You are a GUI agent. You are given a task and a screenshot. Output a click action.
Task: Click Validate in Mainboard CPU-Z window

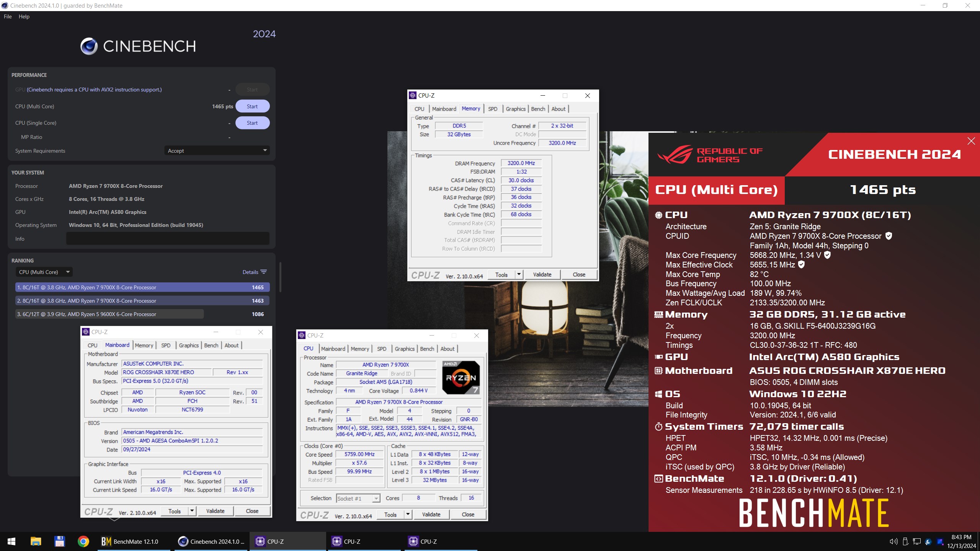tap(215, 511)
